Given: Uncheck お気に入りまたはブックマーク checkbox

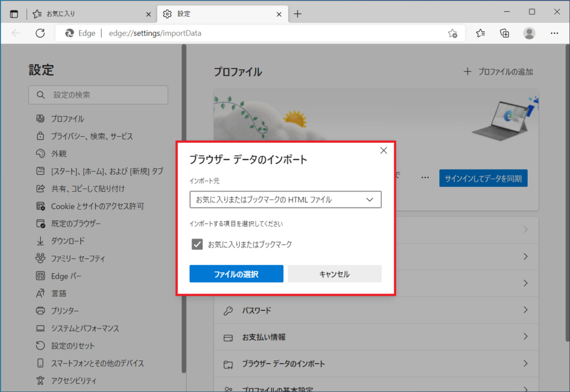Looking at the screenshot, I should point(197,244).
